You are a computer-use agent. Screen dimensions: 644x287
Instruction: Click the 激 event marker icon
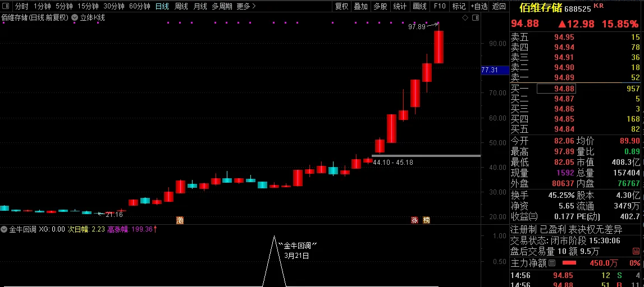(180, 220)
